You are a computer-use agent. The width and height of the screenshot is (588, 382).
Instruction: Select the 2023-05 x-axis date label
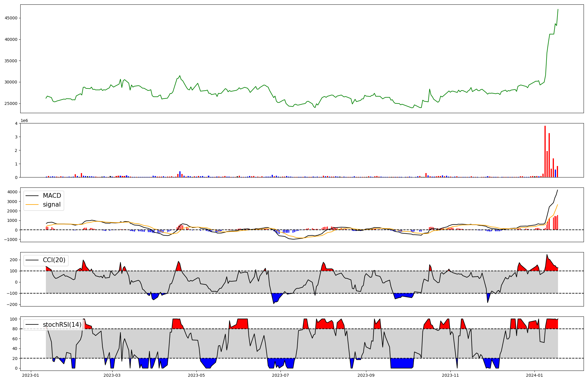pos(196,375)
